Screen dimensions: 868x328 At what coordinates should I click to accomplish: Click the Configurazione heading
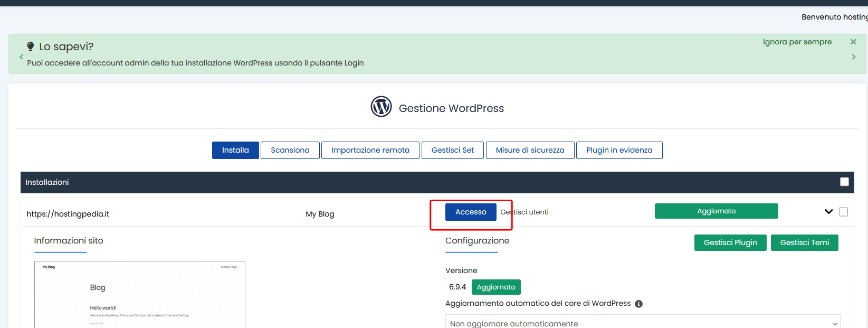(477, 240)
